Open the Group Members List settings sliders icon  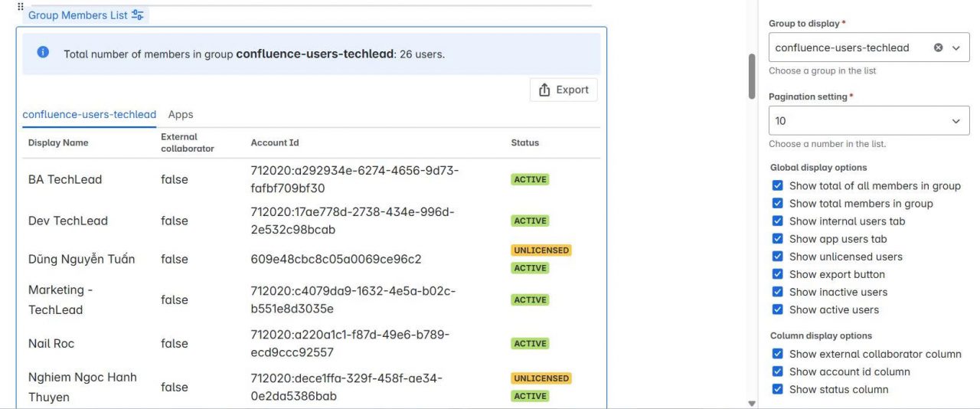(138, 15)
